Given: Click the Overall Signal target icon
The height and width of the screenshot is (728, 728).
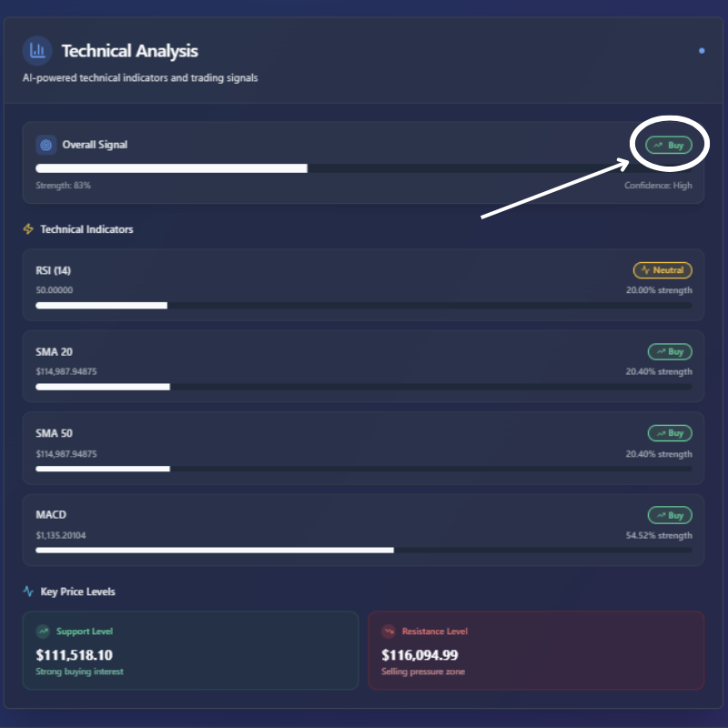Looking at the screenshot, I should 46,145.
